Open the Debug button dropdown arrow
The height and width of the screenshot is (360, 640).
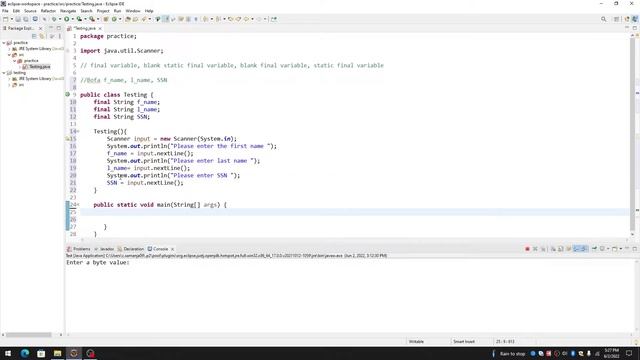pos(60,19)
